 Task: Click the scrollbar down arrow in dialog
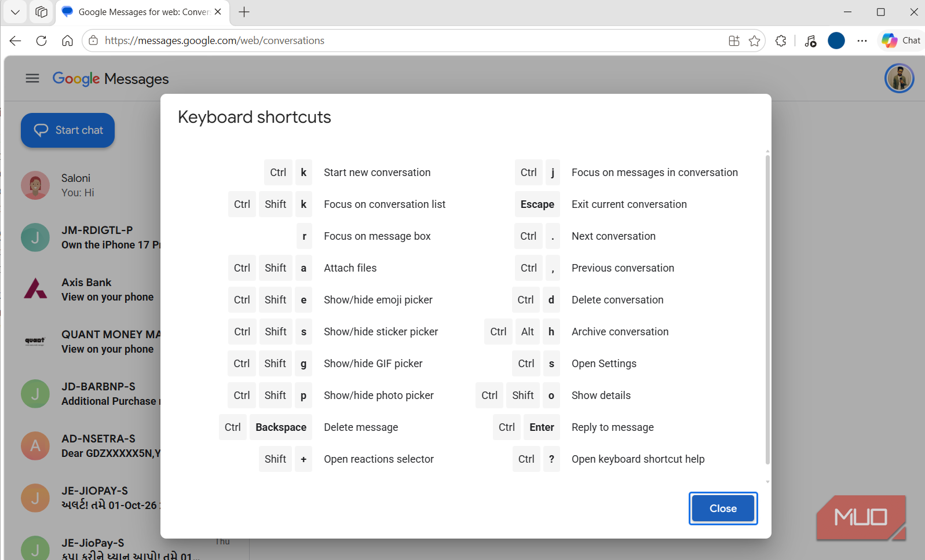[x=767, y=481]
